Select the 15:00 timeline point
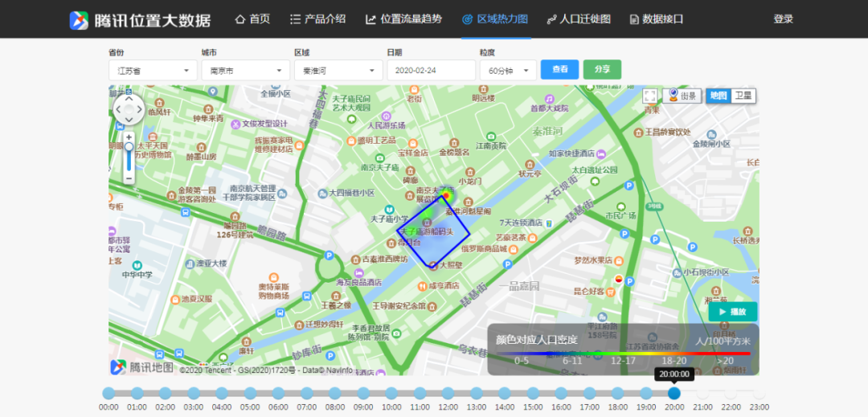Viewport: 868px width, 417px height. coord(533,393)
